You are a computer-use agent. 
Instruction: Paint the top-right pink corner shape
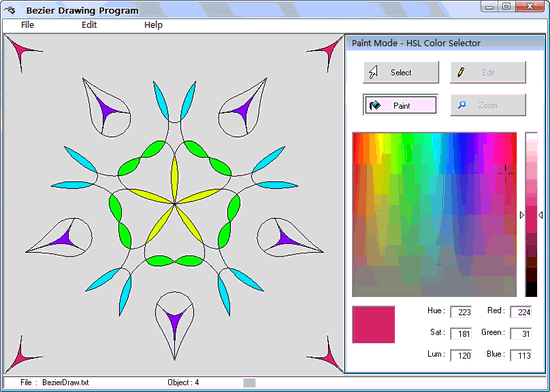point(329,49)
